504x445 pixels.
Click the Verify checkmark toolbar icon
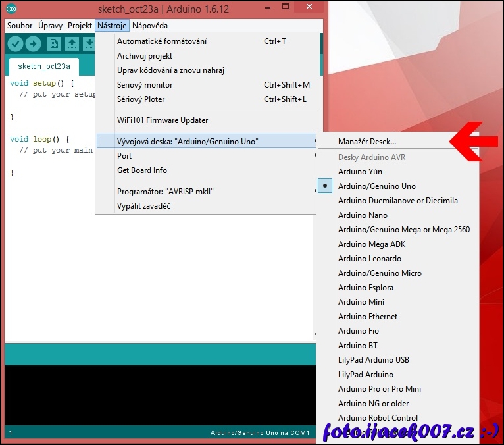(15, 43)
